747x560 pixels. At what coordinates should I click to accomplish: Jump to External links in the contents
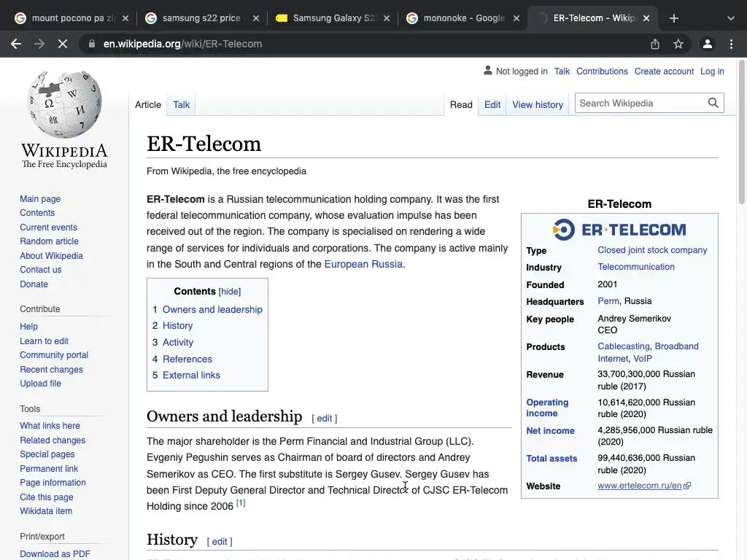[191, 376]
